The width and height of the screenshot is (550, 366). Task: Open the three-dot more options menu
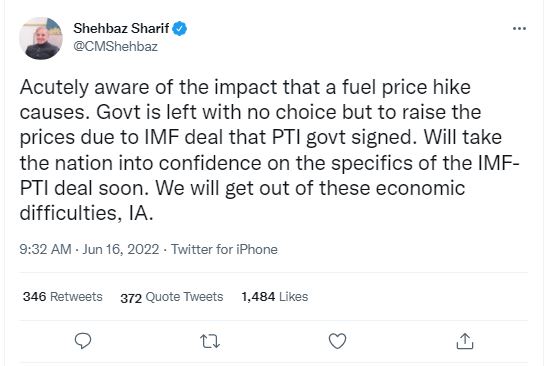(519, 28)
